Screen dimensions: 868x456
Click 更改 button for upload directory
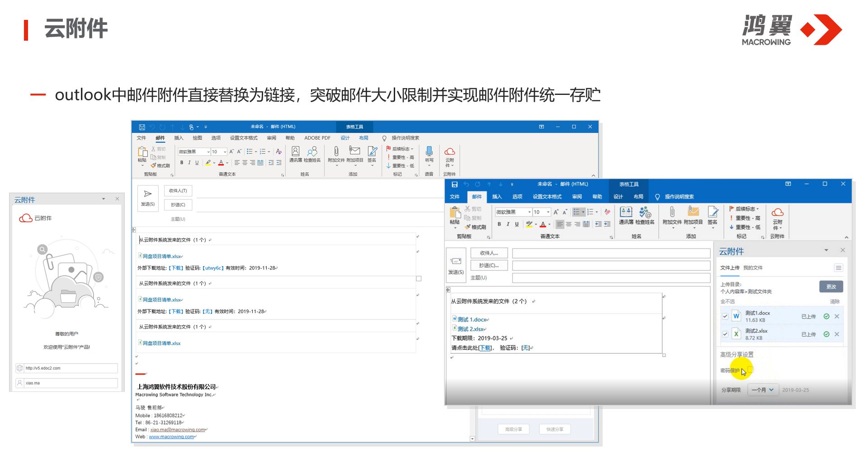(831, 287)
